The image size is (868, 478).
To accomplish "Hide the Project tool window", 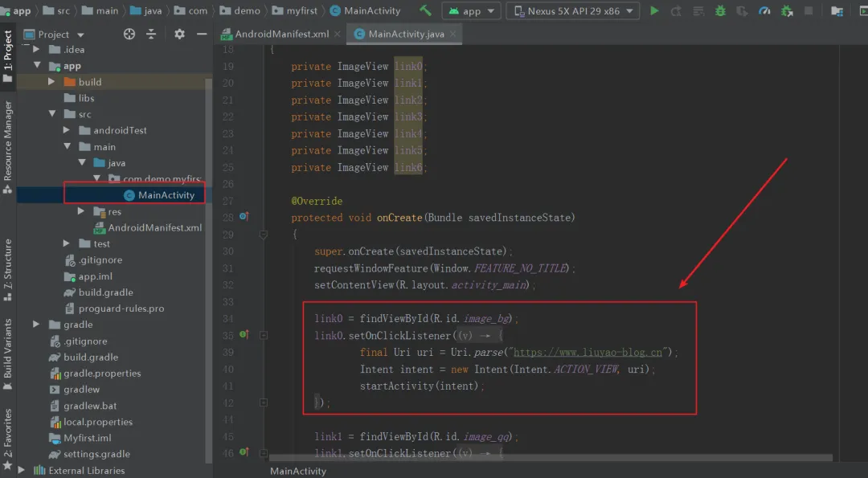I will [x=202, y=35].
